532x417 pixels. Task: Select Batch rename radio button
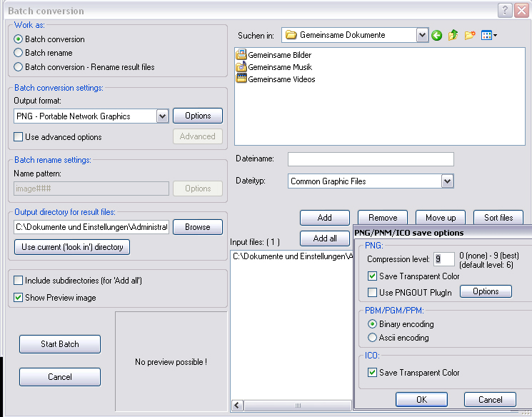19,53
